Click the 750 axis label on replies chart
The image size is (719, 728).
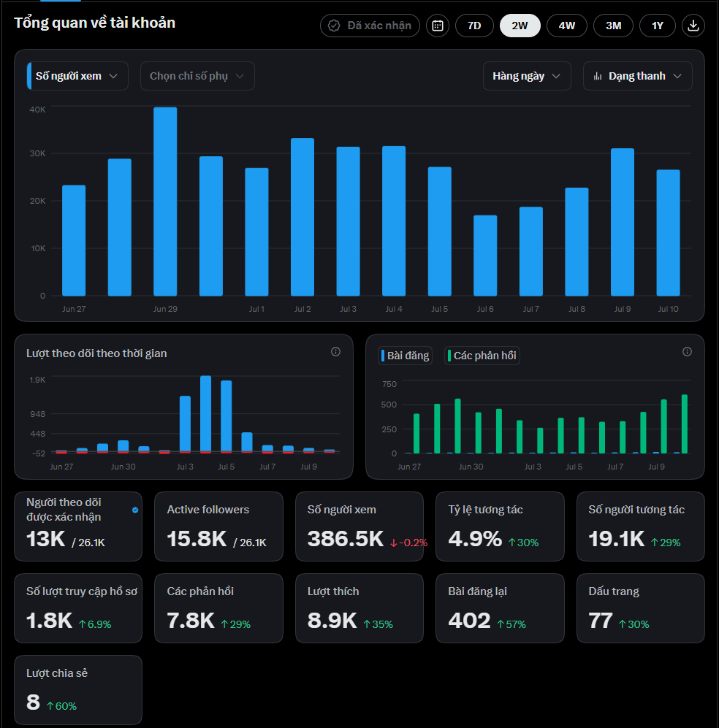(x=389, y=384)
